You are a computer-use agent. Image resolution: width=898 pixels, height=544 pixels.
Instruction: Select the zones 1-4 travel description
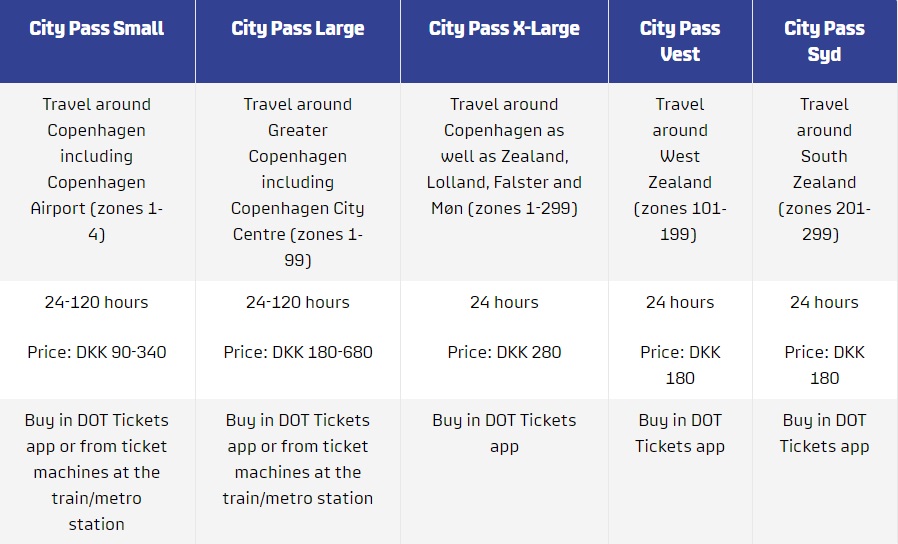click(x=97, y=169)
